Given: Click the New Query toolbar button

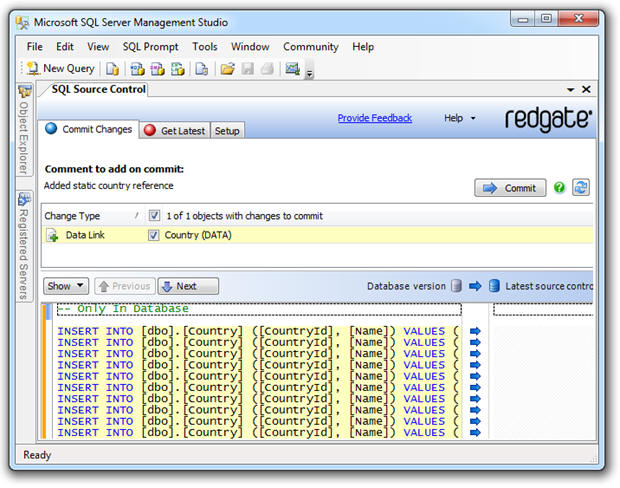Looking at the screenshot, I should coord(60,69).
